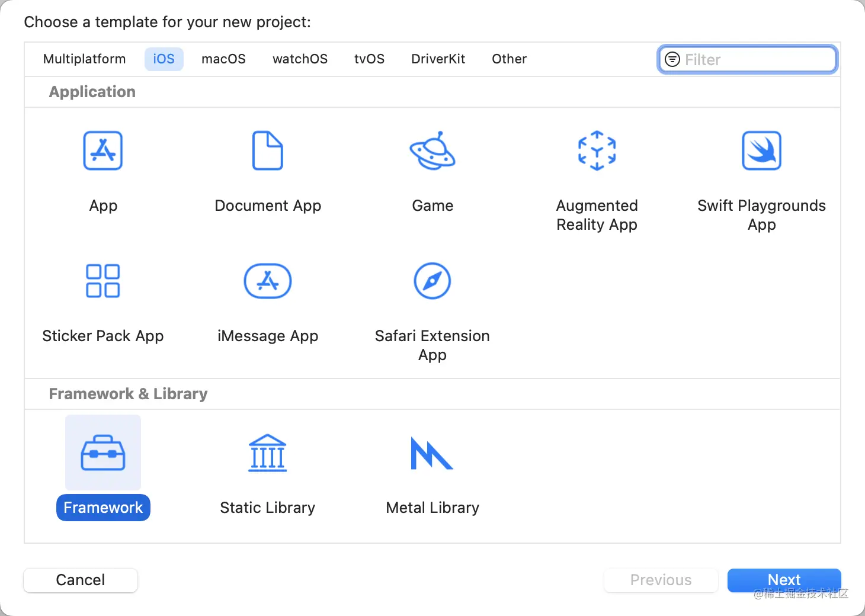The height and width of the screenshot is (616, 865).
Task: Open the macOS platform tab
Action: coord(224,59)
